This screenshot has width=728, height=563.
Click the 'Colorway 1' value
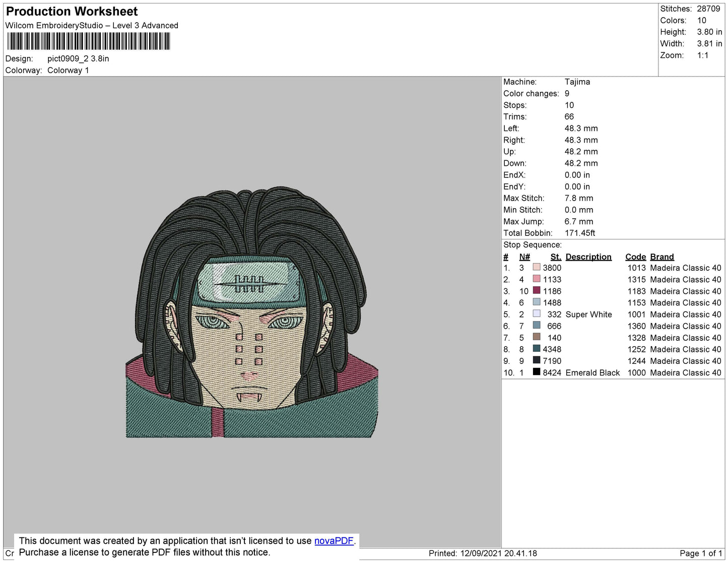click(68, 70)
